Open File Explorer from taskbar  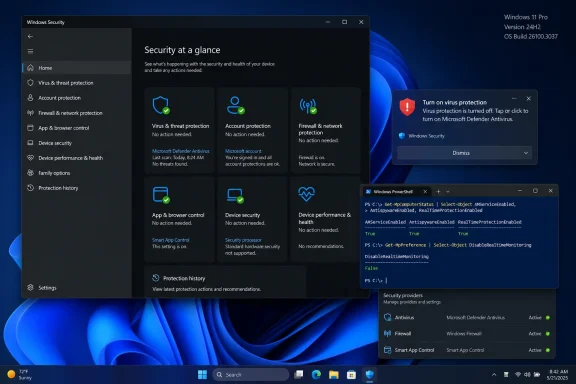point(334,375)
